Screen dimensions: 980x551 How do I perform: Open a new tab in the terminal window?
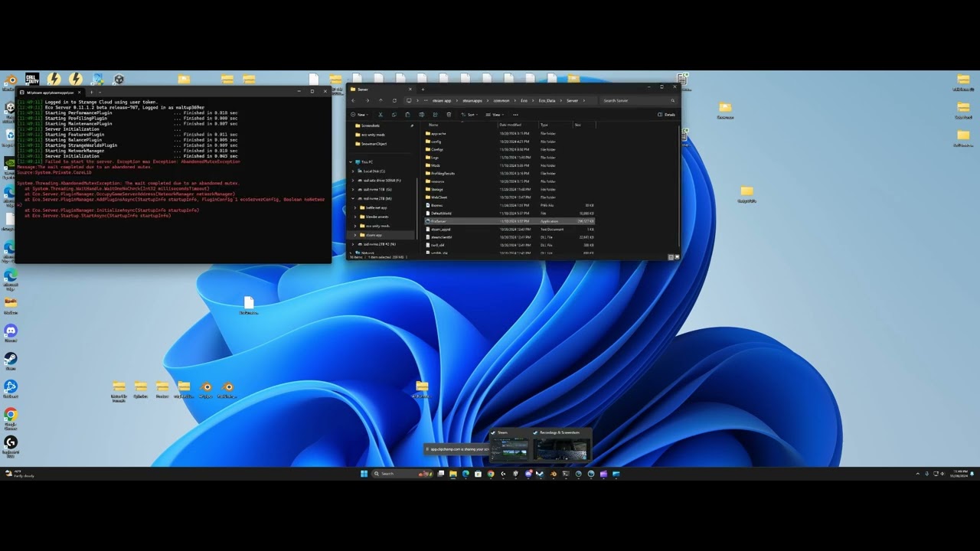91,92
